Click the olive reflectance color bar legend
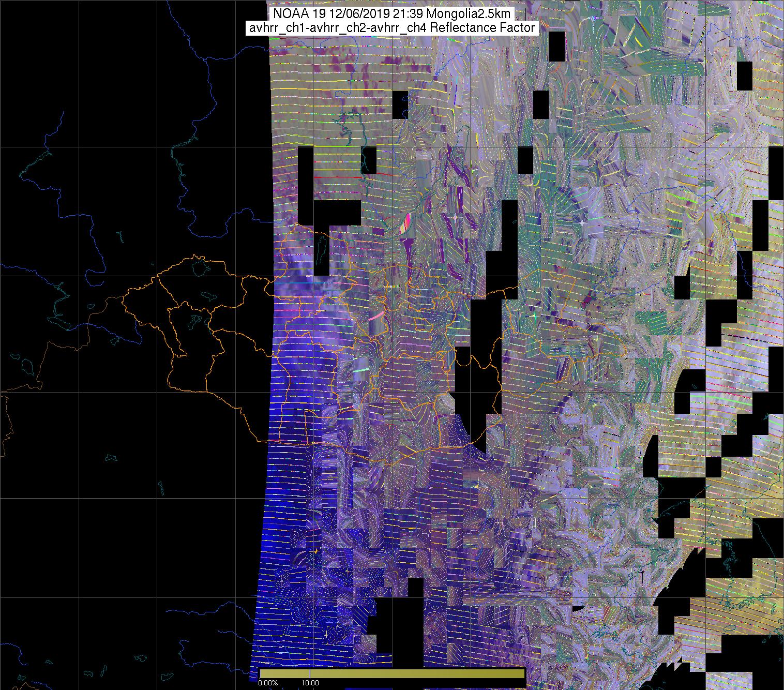 coord(392,673)
